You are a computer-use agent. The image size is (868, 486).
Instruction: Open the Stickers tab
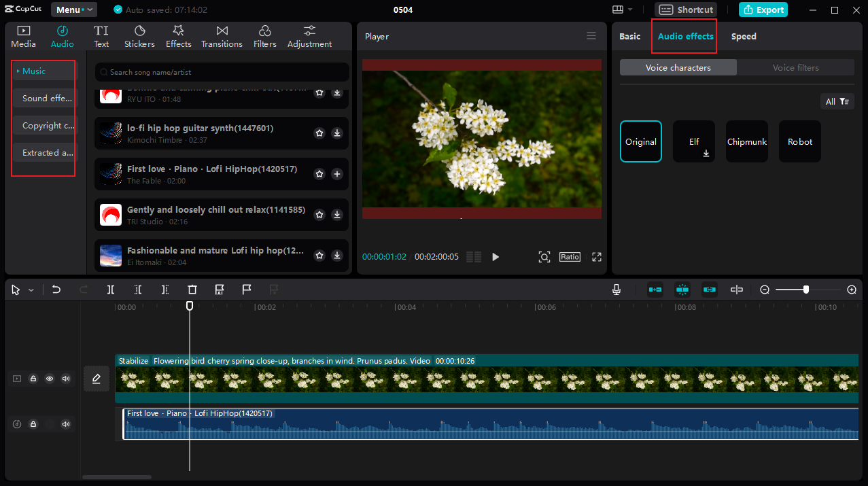point(139,37)
